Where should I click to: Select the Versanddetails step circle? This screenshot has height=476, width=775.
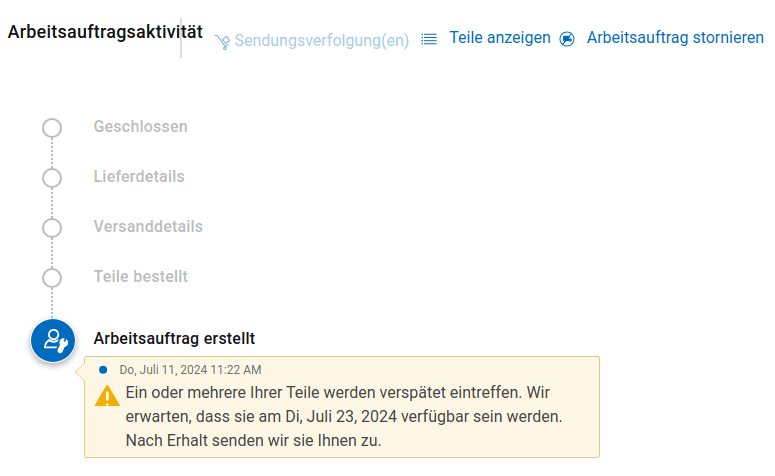click(x=52, y=227)
